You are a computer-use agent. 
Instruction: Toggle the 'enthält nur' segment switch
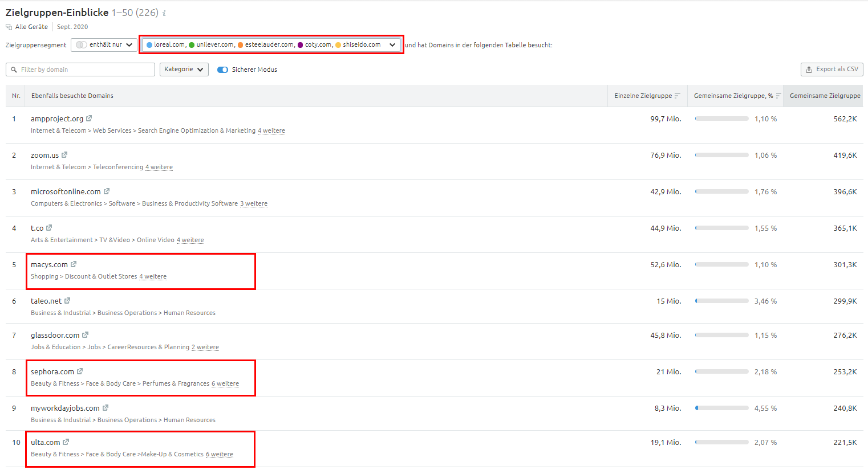tap(82, 45)
